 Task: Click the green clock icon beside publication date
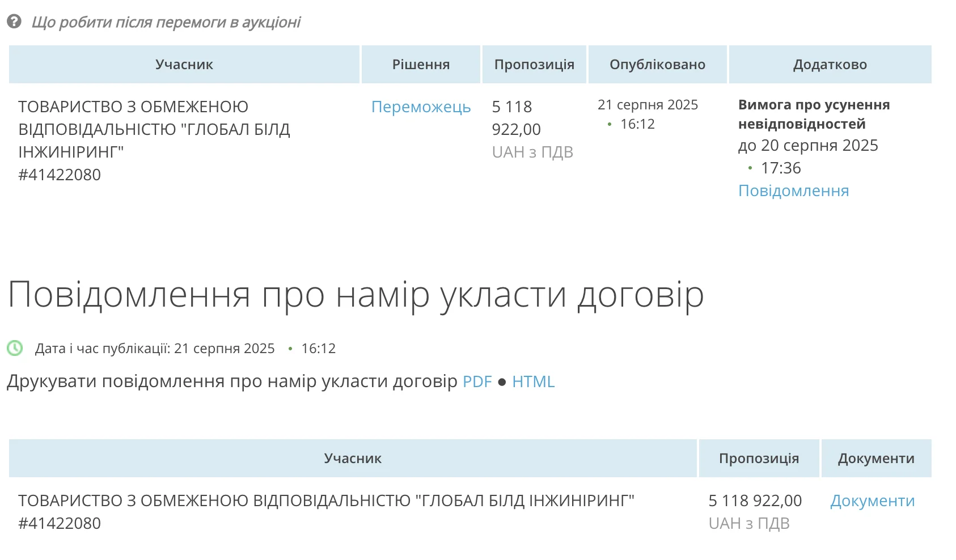[x=15, y=348]
